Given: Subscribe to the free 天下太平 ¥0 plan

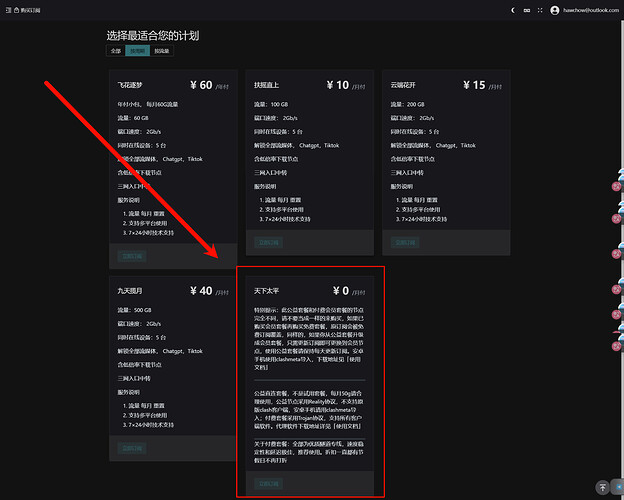Looking at the screenshot, I should pyautogui.click(x=268, y=484).
